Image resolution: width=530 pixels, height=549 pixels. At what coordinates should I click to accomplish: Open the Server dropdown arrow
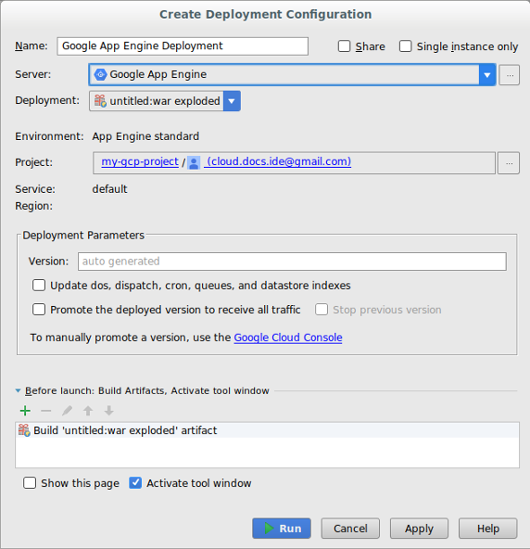pyautogui.click(x=487, y=75)
